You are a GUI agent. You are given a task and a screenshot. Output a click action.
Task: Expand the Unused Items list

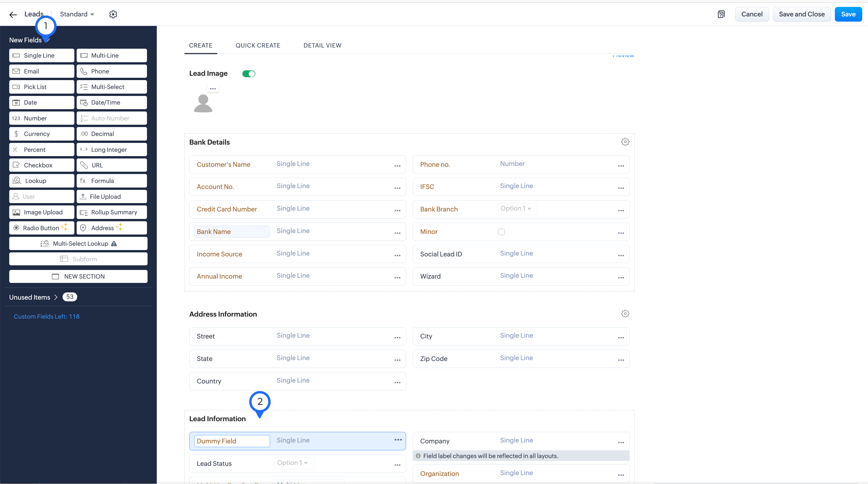(34, 297)
